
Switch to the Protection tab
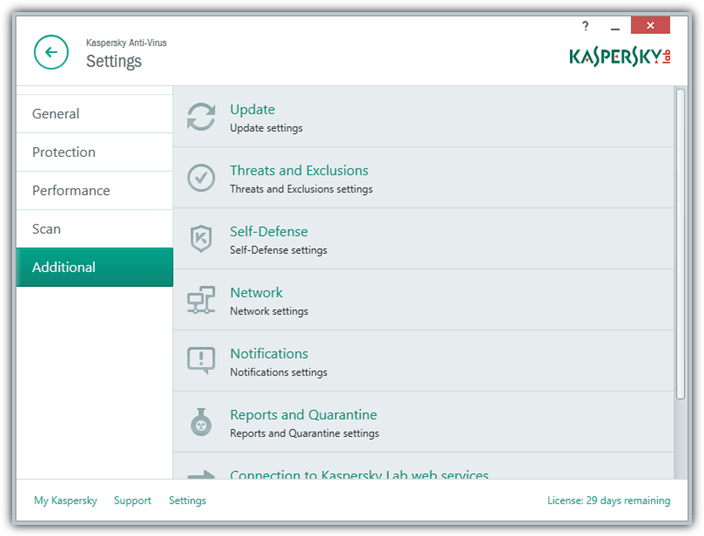point(64,152)
